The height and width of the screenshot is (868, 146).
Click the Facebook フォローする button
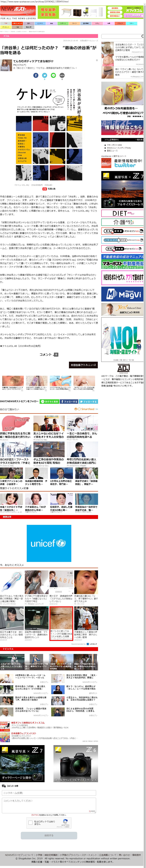tap(69, 401)
